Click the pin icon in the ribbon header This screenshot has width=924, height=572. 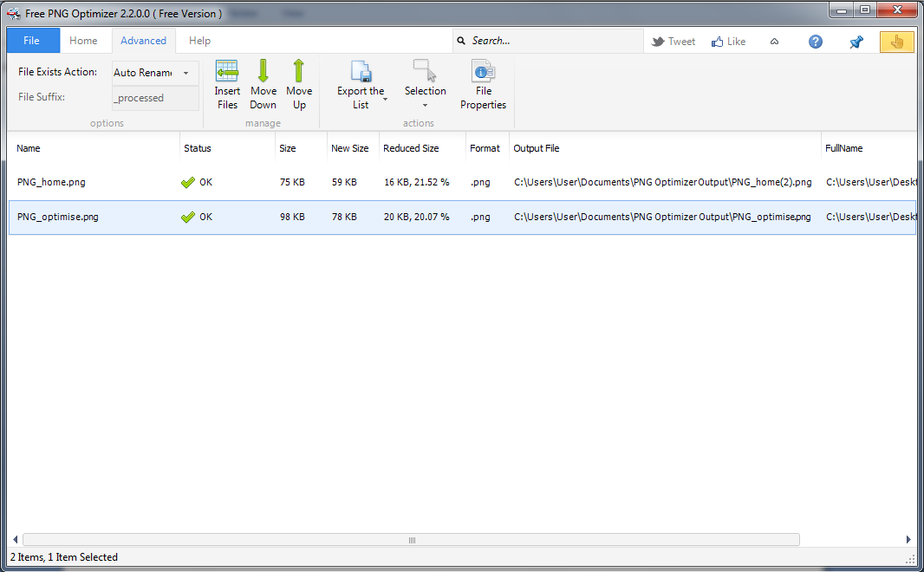click(856, 42)
